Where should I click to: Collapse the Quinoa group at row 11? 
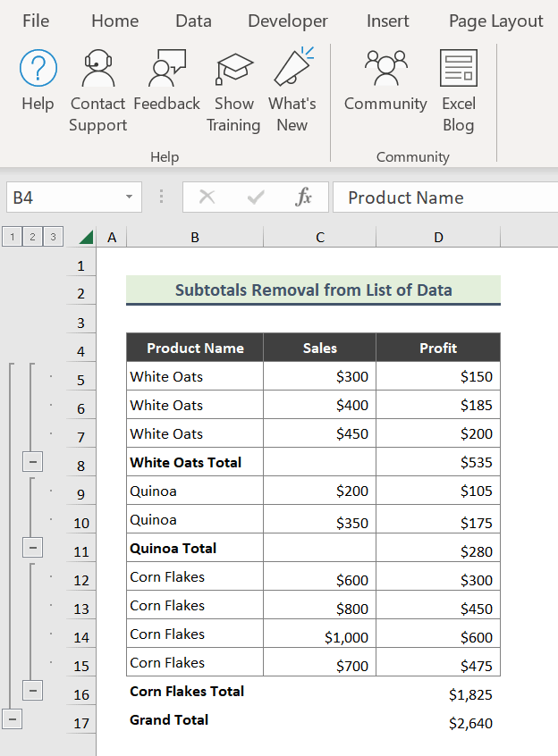32,547
